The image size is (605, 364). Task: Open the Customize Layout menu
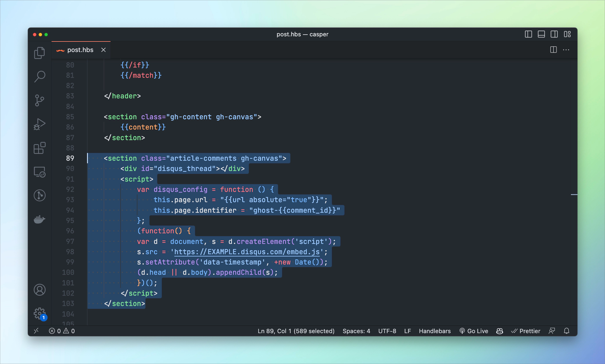(567, 34)
